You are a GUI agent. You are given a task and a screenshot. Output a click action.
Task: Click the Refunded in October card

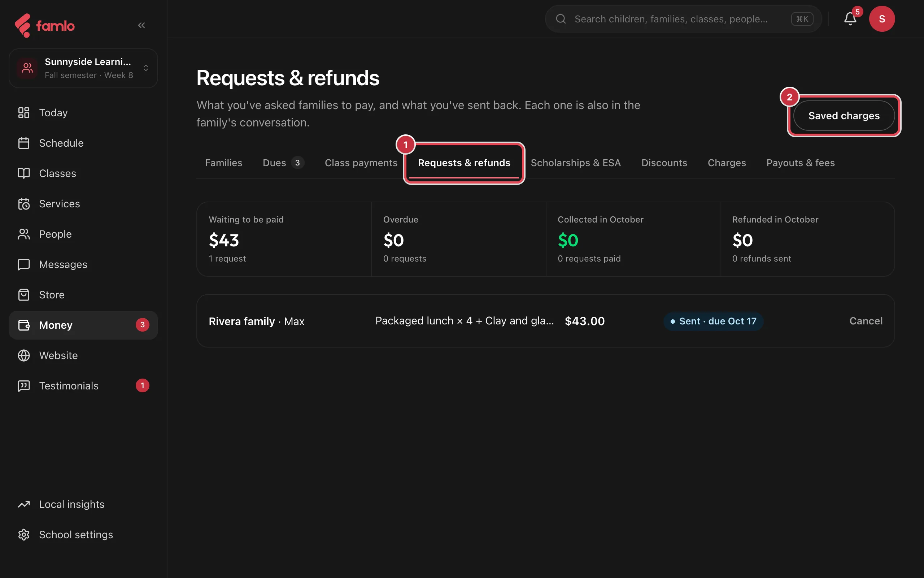tap(807, 239)
